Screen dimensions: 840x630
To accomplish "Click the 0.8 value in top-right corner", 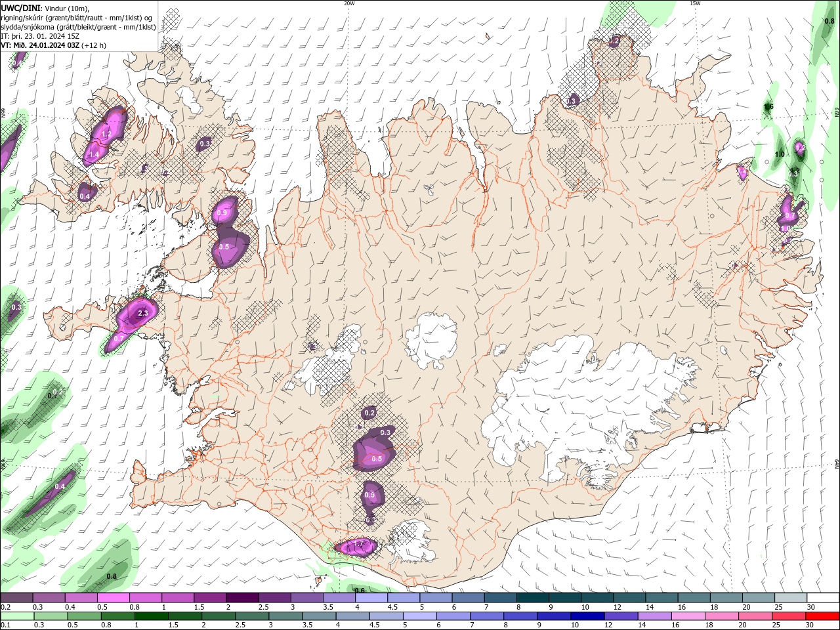I will (829, 21).
